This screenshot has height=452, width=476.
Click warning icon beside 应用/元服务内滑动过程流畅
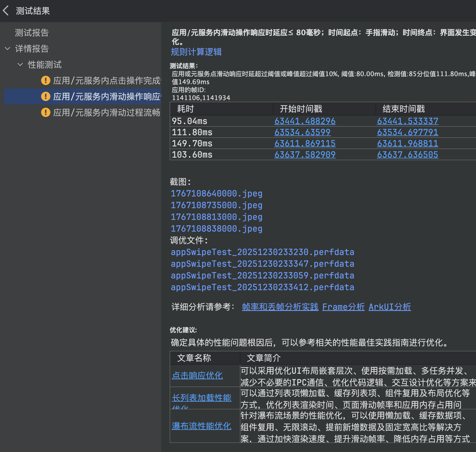[x=46, y=112]
